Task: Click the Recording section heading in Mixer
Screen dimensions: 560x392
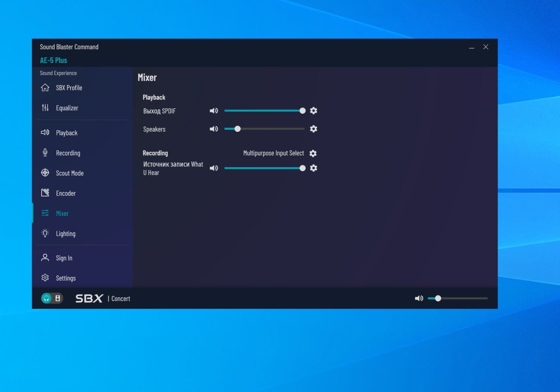Action: point(155,153)
